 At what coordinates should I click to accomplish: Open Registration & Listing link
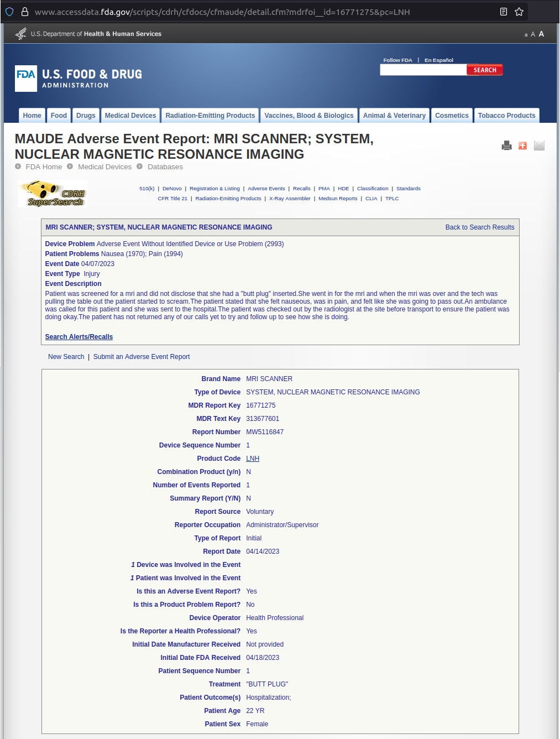click(x=214, y=189)
